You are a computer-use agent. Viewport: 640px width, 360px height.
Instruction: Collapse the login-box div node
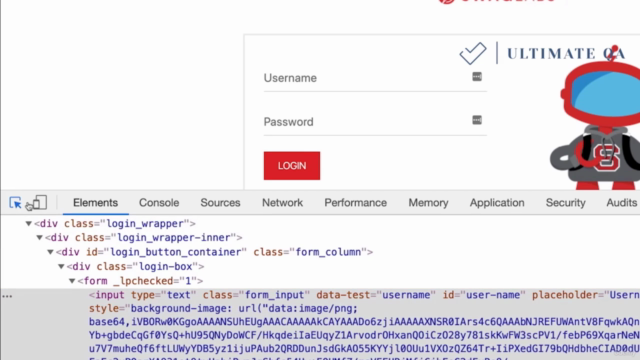click(x=61, y=267)
